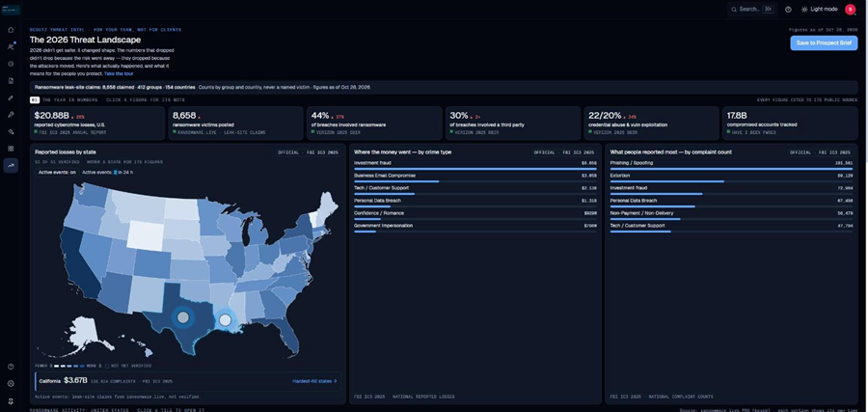The width and height of the screenshot is (868, 412).
Task: Click the active trend chart sidebar icon
Action: (x=11, y=165)
